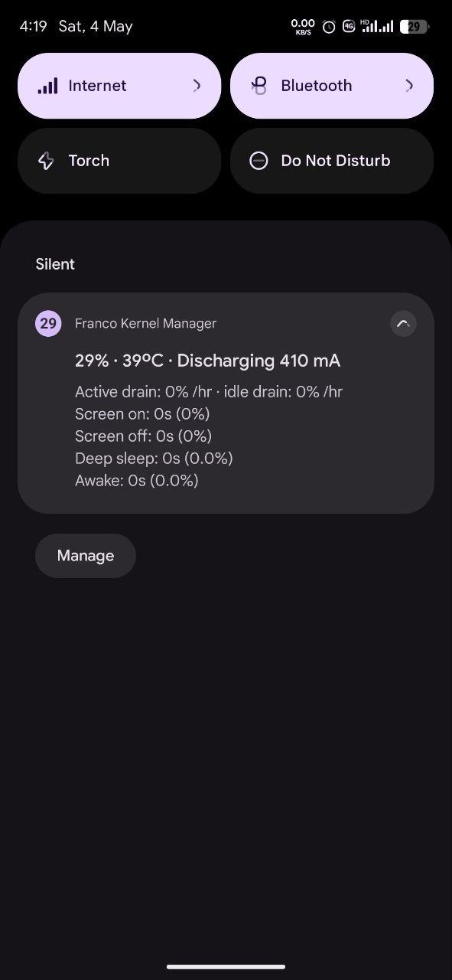Open Internet panel via its chevron arrow
Image resolution: width=452 pixels, height=980 pixels.
coord(197,86)
